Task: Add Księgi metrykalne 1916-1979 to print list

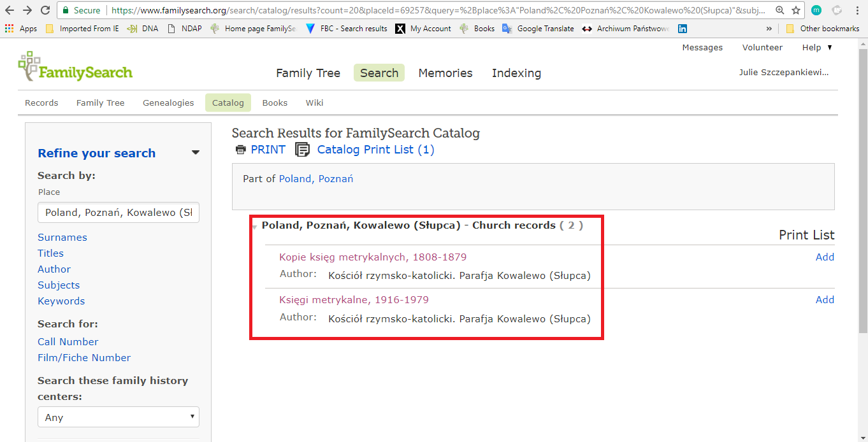Action: point(825,300)
